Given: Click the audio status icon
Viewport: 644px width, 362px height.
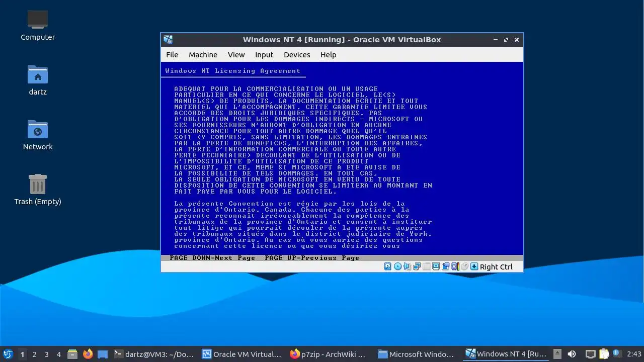Looking at the screenshot, I should click(408, 266).
